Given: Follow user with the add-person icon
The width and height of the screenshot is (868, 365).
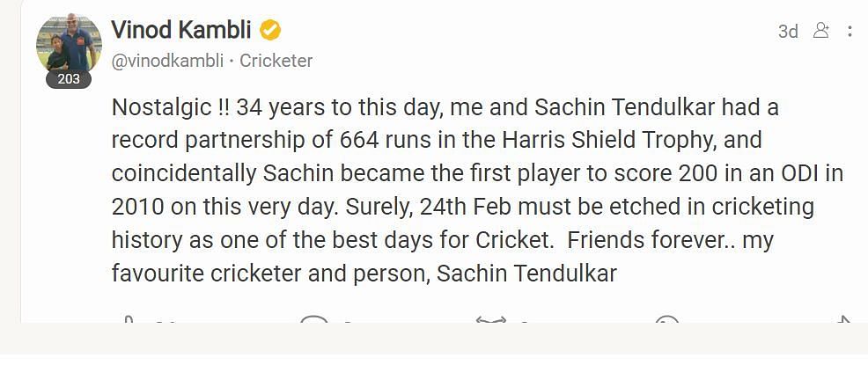Looking at the screenshot, I should pyautogui.click(x=821, y=31).
